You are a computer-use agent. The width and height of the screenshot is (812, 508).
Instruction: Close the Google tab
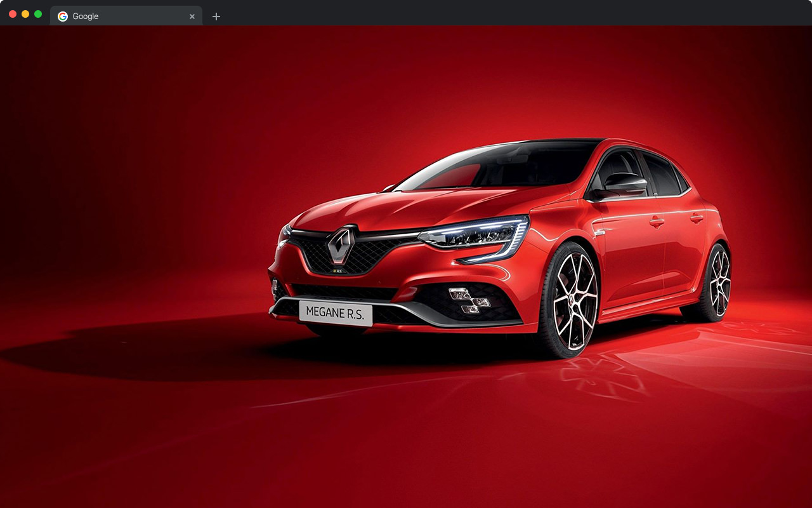coord(192,17)
